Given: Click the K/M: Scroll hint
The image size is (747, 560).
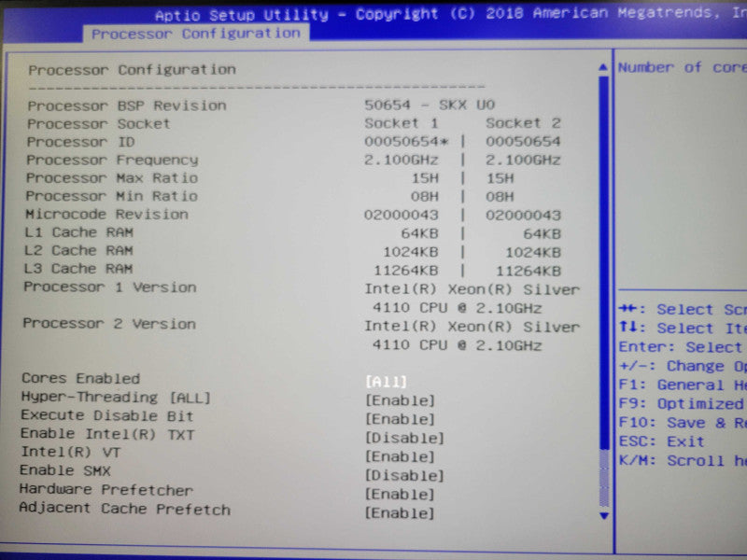Looking at the screenshot, I should [683, 460].
